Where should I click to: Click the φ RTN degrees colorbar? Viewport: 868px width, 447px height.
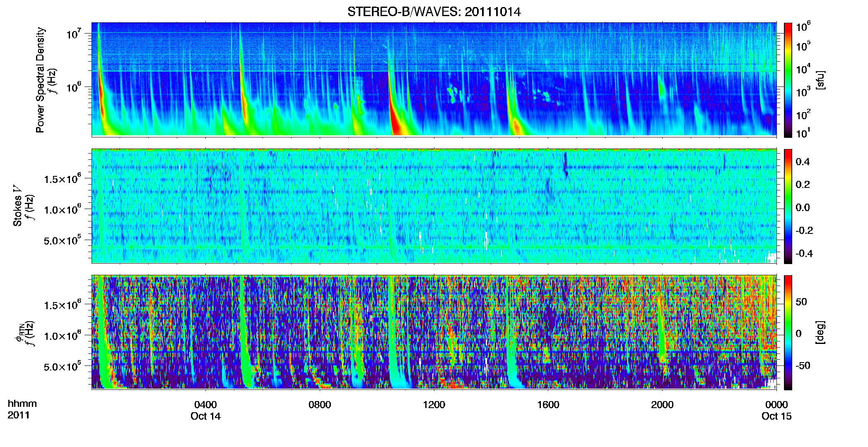[788, 332]
